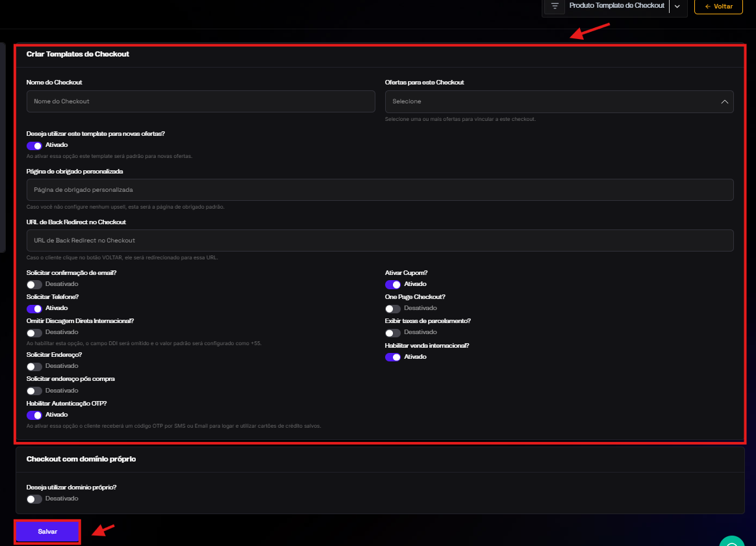
Task: Toggle Exibir taxas de parcelamento
Action: click(x=393, y=333)
